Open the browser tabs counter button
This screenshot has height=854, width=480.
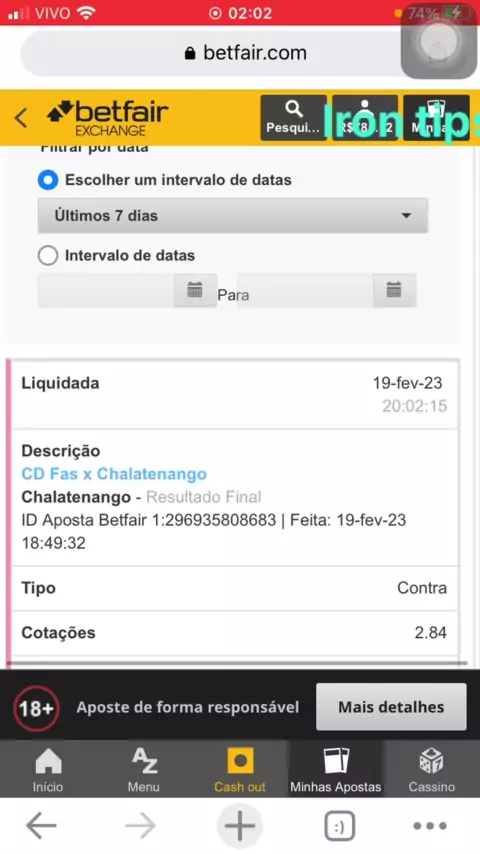[339, 826]
